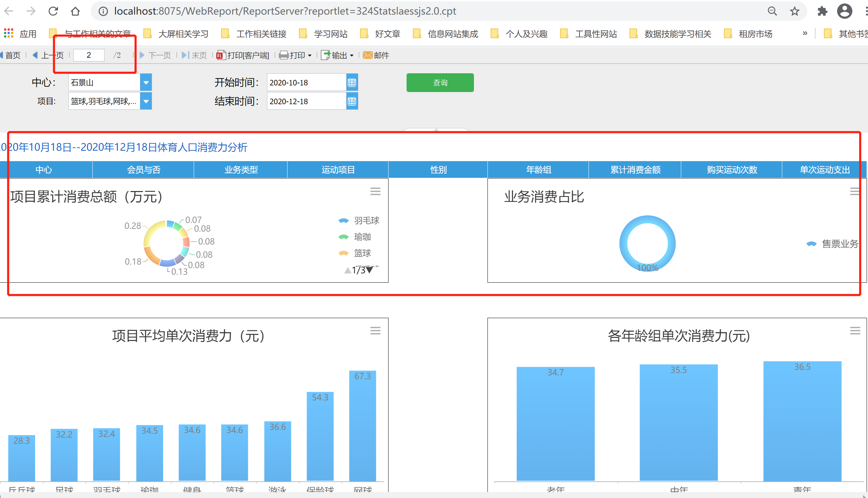Open 信息网站集成 bookmark folder
868x498 pixels.
click(x=445, y=34)
